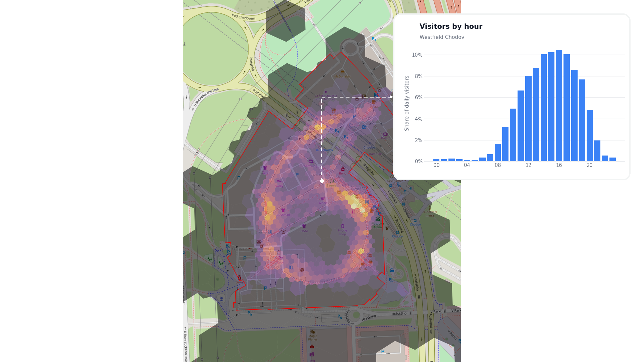Select the Lego rocking horse toy icon
Viewport: 644px width, 362px height.
(280, 258)
